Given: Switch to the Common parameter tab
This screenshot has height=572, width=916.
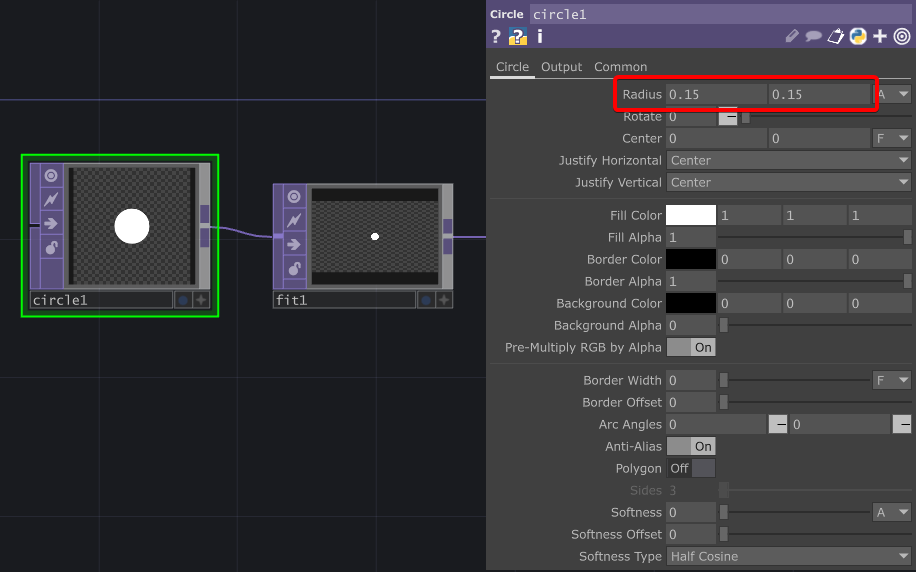Looking at the screenshot, I should click(x=620, y=67).
